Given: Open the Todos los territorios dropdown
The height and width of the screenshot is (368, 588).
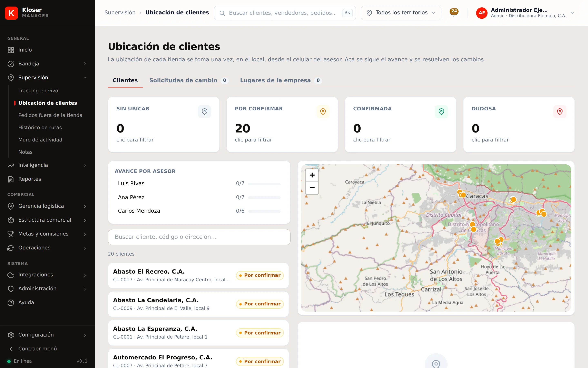Looking at the screenshot, I should click(x=401, y=13).
